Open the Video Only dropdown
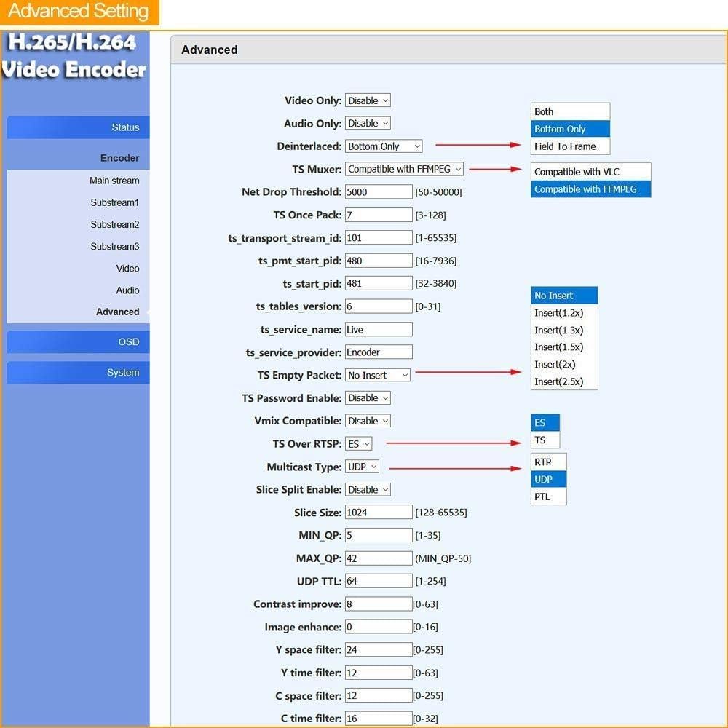 coord(367,100)
